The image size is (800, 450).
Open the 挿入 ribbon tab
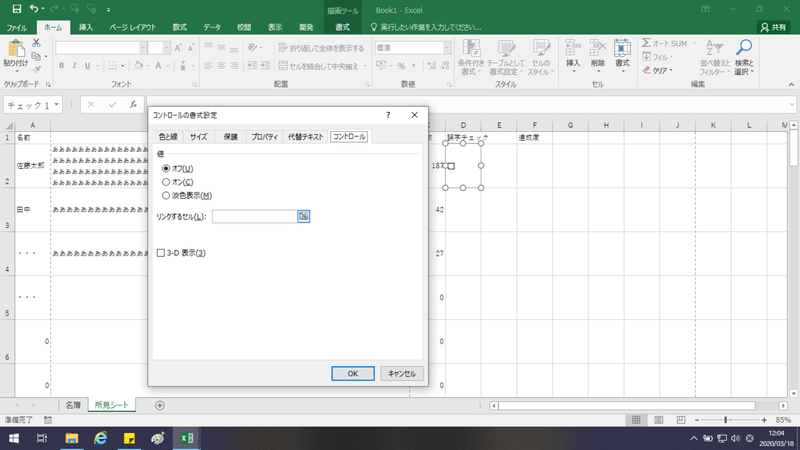pos(86,27)
